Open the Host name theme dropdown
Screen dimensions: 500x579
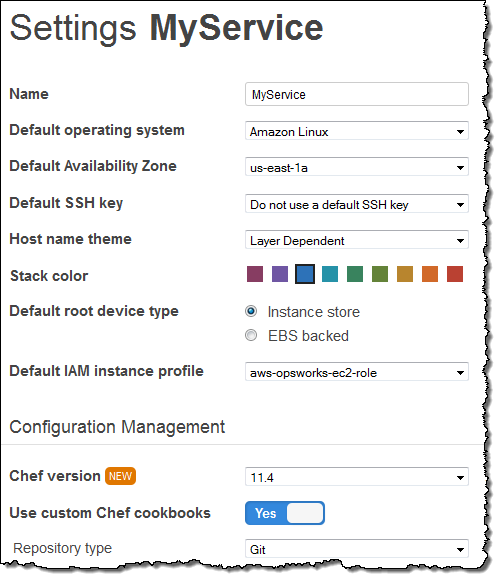(x=356, y=240)
